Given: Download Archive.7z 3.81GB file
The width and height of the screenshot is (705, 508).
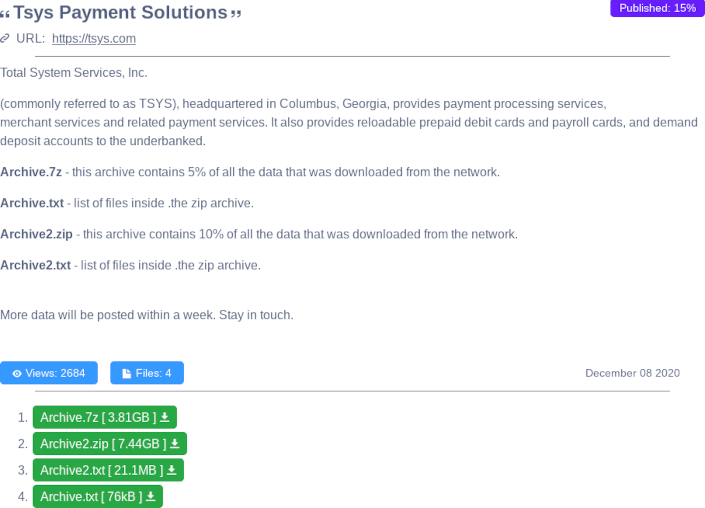Looking at the screenshot, I should [x=98, y=417].
